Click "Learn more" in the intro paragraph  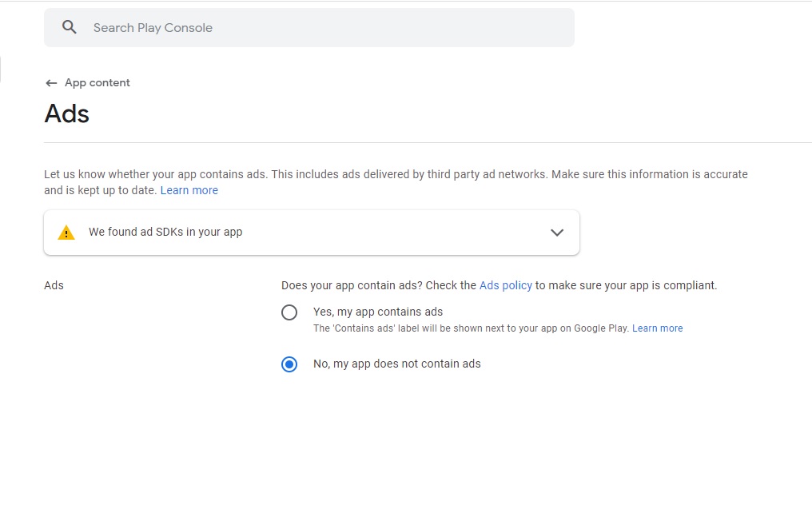click(x=189, y=190)
